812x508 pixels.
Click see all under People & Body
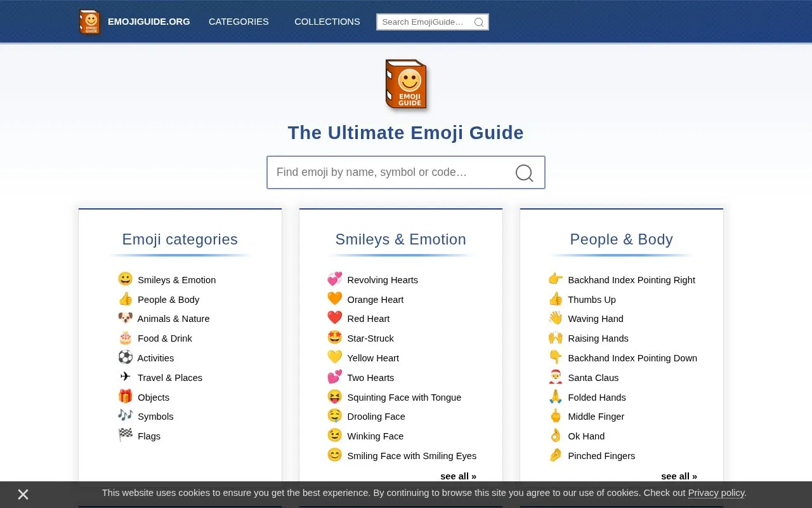click(x=679, y=476)
